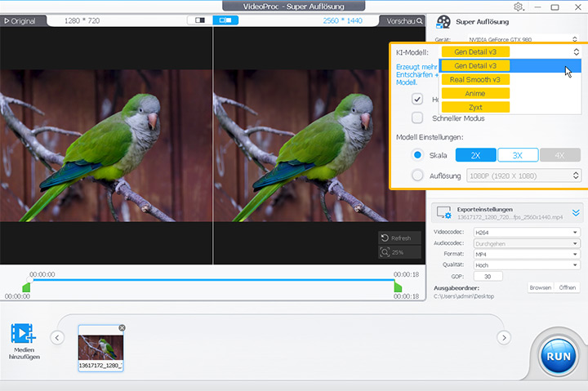Open the Gerät device dropdown

[x=523, y=39]
